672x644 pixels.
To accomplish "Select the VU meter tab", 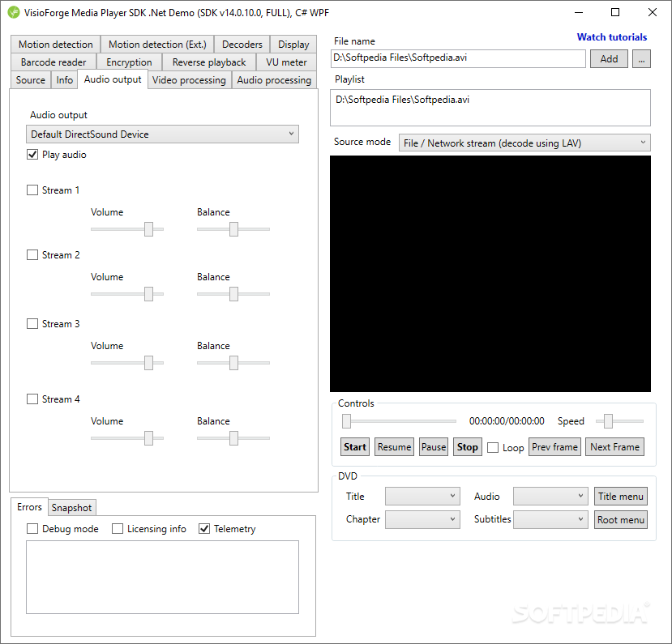I will [x=286, y=62].
